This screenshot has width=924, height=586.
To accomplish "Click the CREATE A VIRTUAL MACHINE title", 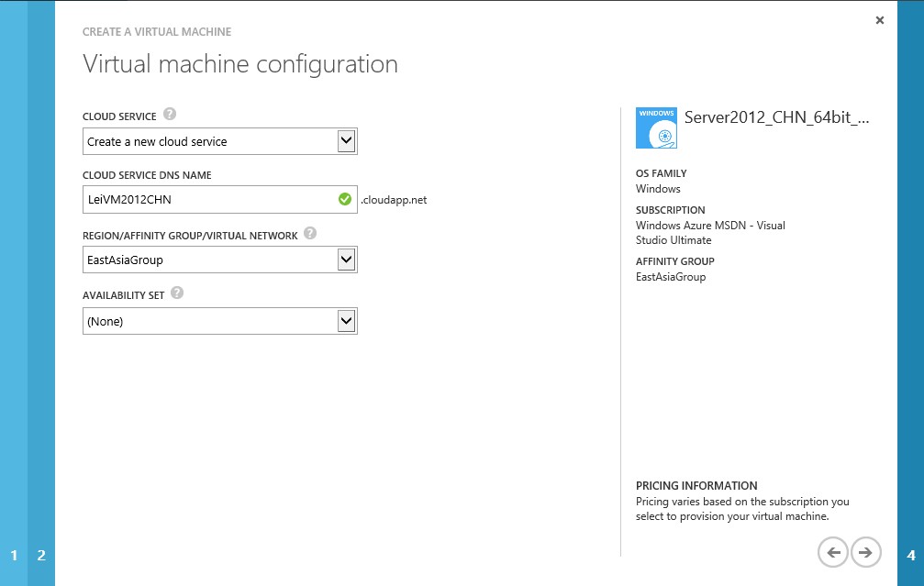I will click(157, 32).
